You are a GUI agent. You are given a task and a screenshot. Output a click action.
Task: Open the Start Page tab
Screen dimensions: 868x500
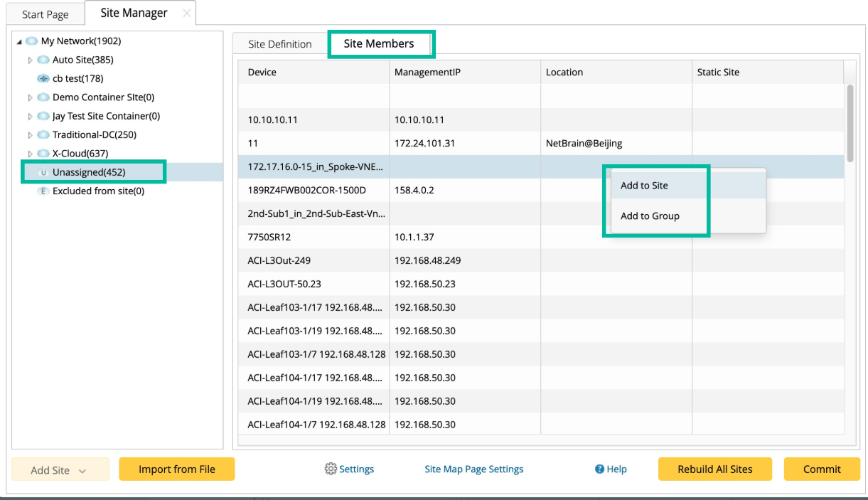coord(45,14)
